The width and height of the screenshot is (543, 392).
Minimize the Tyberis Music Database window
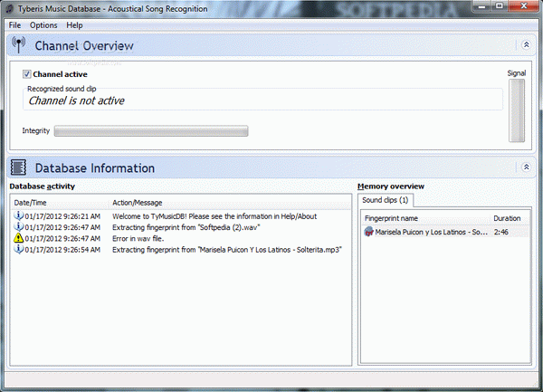point(481,6)
